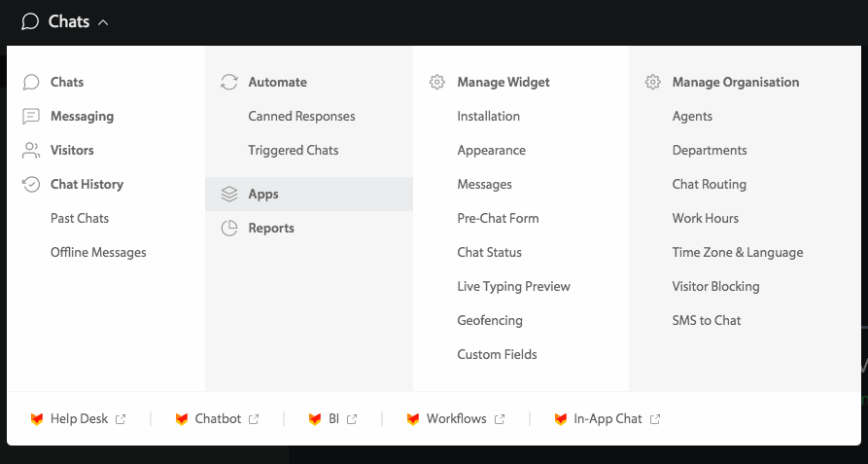Click the Apps stacked layers icon

click(x=229, y=195)
